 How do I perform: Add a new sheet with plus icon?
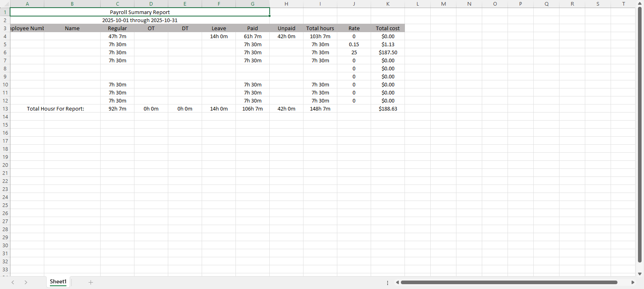(x=91, y=283)
